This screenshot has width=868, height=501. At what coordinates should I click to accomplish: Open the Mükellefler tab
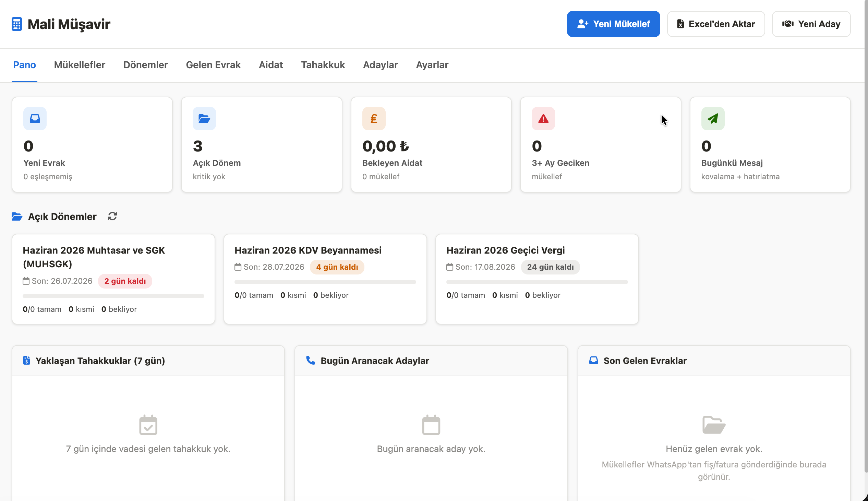coord(80,65)
